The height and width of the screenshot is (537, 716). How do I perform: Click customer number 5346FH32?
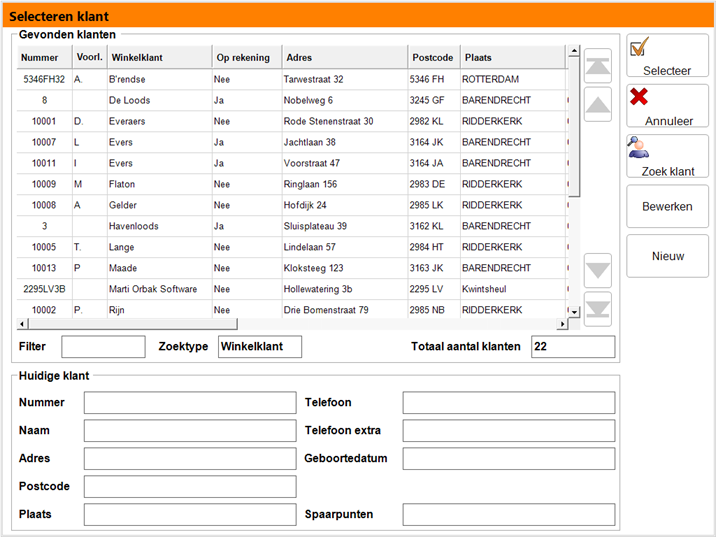coord(44,79)
